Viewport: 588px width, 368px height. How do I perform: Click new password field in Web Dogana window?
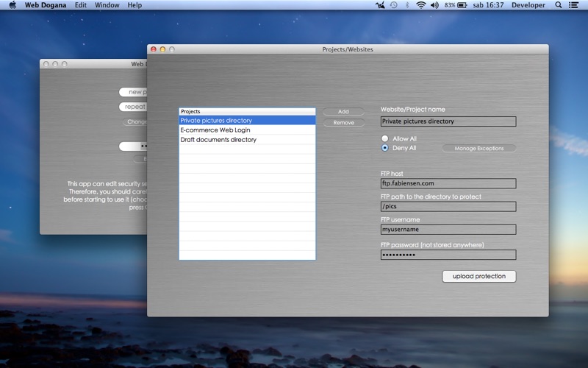tap(133, 92)
